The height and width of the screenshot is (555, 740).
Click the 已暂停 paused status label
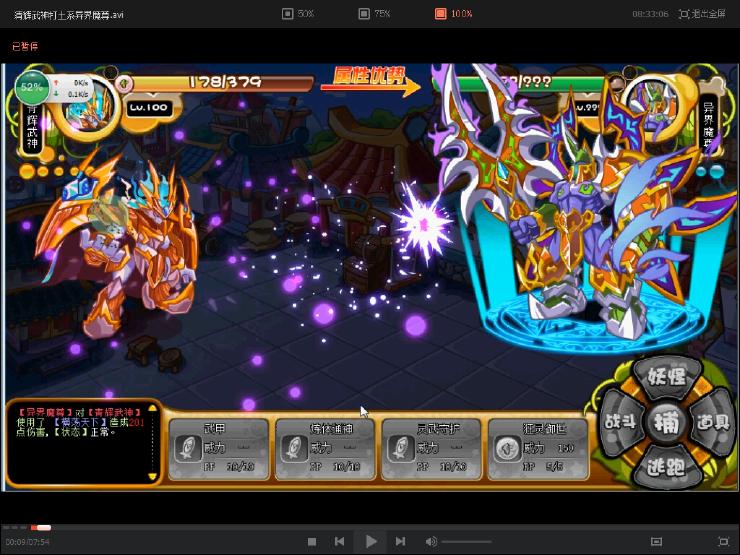click(25, 46)
